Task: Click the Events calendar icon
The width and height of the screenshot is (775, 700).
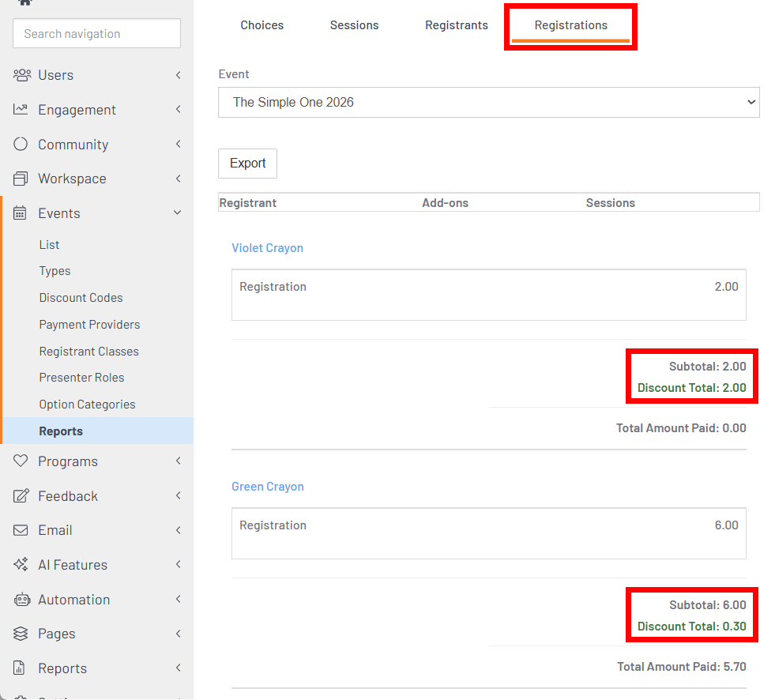Action: [21, 213]
